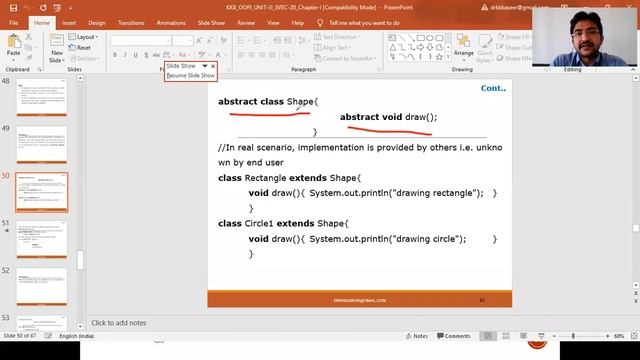Toggle Underline formatting
The height and width of the screenshot is (360, 640).
click(136, 55)
